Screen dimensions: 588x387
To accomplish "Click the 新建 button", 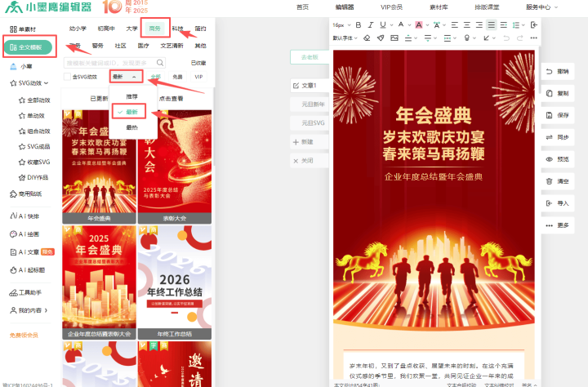I will [310, 142].
